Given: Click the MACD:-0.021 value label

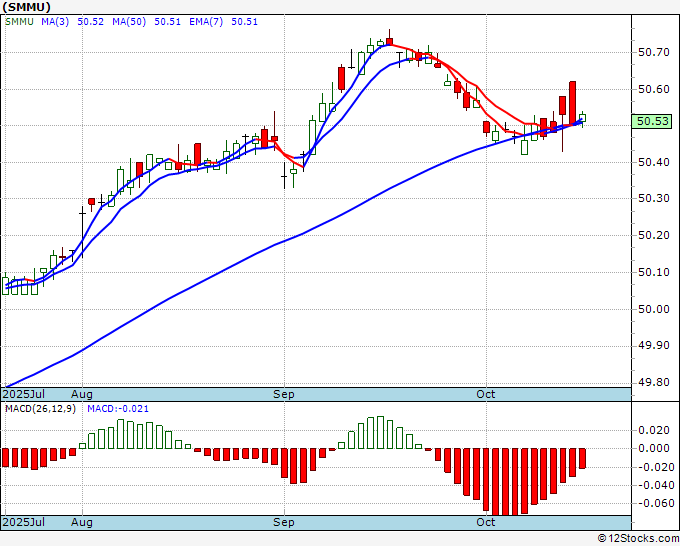Looking at the screenshot, I should tap(118, 409).
